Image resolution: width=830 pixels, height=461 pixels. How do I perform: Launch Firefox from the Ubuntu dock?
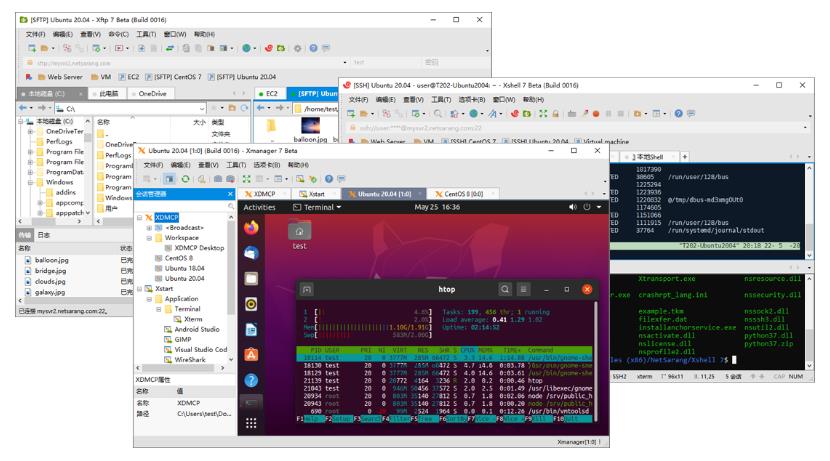pyautogui.click(x=251, y=228)
